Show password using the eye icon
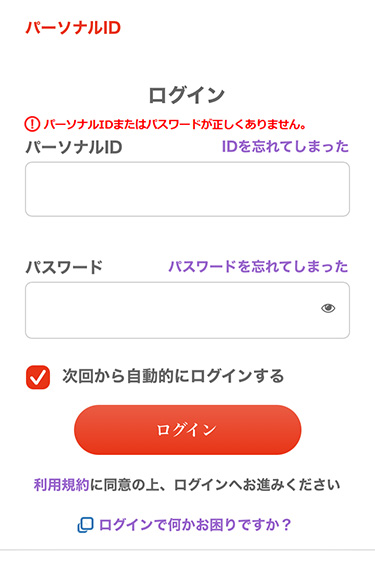375x561 pixels. coord(328,308)
